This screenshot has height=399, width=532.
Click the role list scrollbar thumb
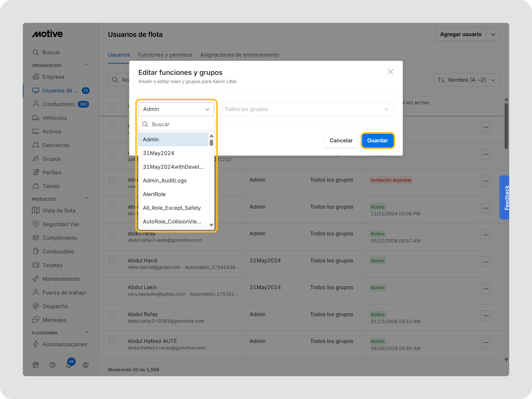(x=211, y=143)
